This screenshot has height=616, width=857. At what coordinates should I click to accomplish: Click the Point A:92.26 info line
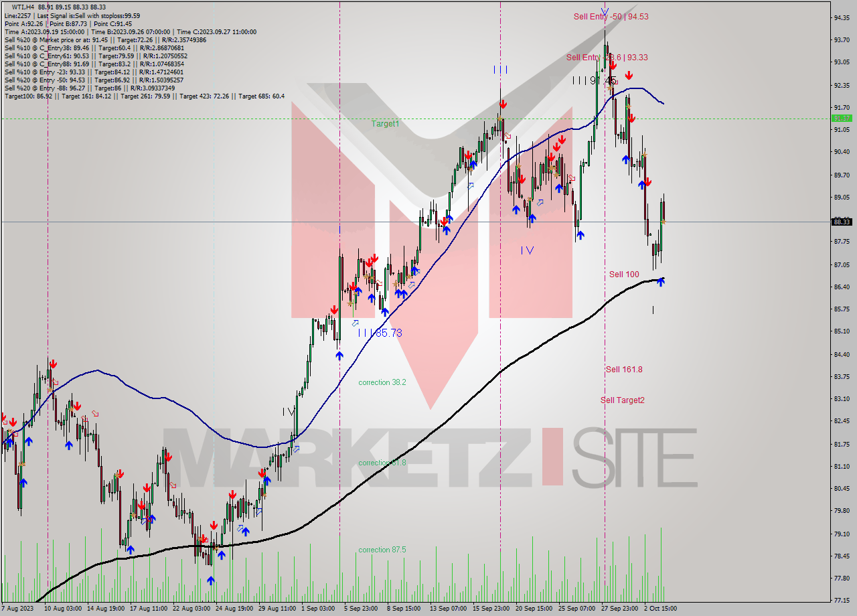(68, 23)
